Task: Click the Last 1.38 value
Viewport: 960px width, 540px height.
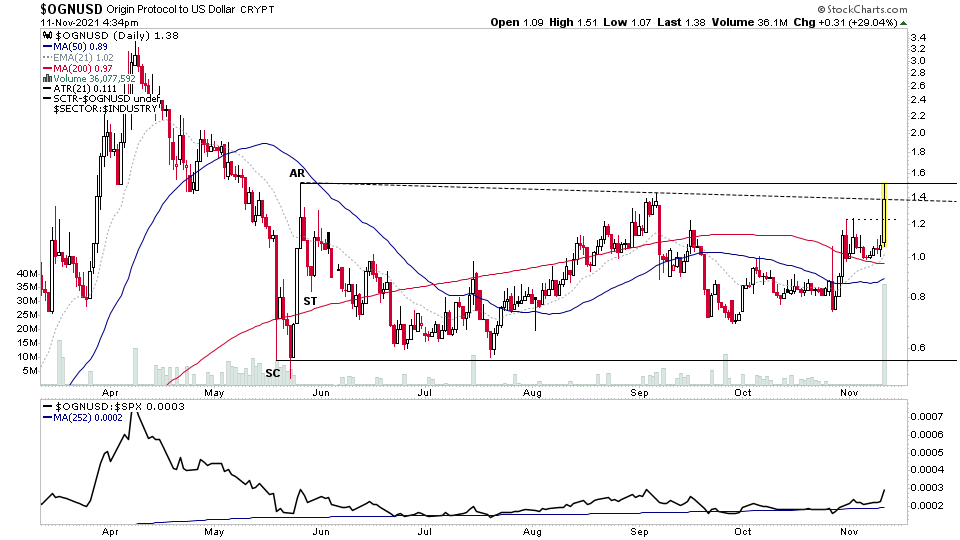Action: coord(681,22)
